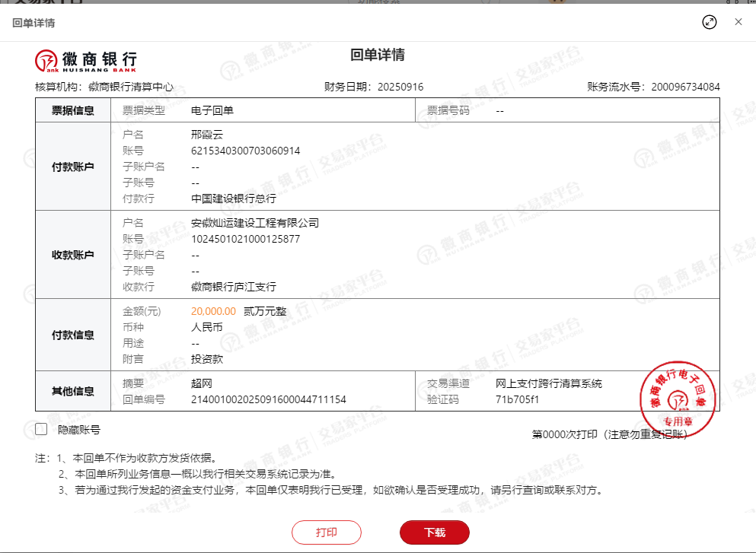The height and width of the screenshot is (553, 756).
Task: Expand the receipt dialog to fullscreen
Action: (709, 22)
